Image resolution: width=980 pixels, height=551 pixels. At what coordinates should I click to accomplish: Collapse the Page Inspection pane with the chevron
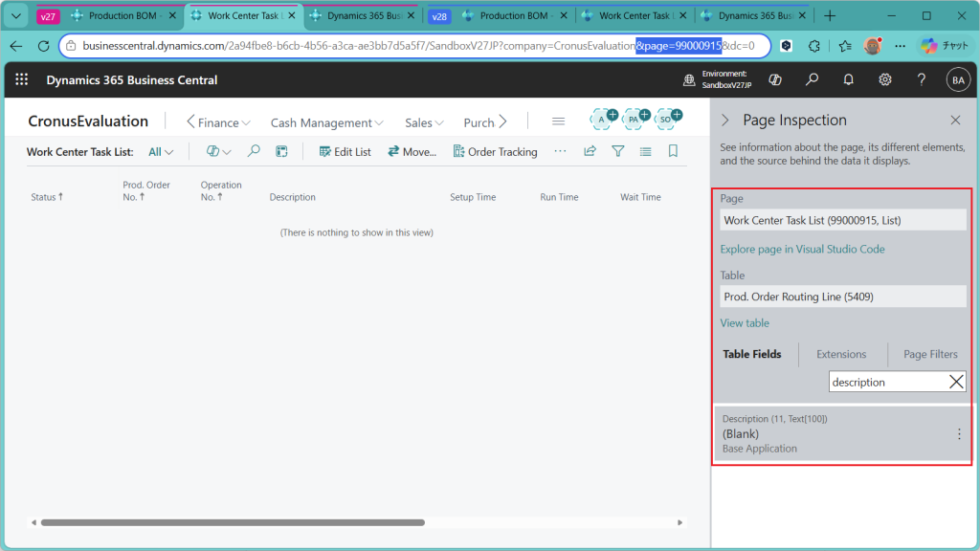(x=724, y=121)
